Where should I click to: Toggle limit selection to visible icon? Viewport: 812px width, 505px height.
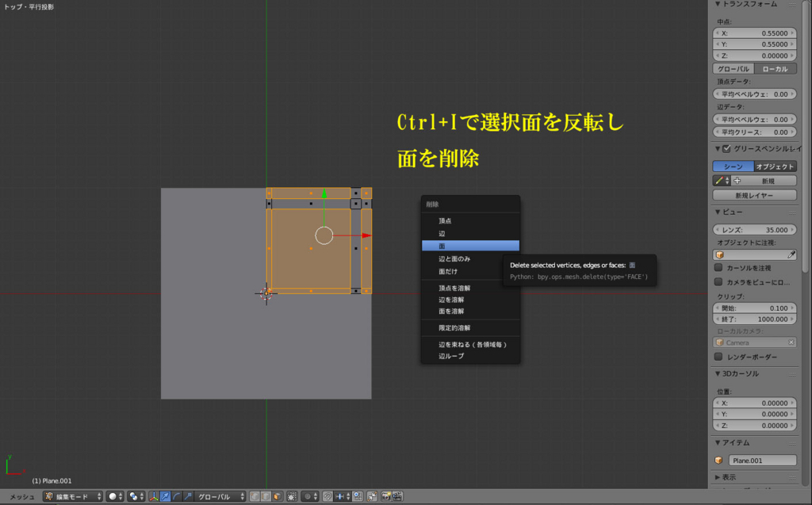292,496
